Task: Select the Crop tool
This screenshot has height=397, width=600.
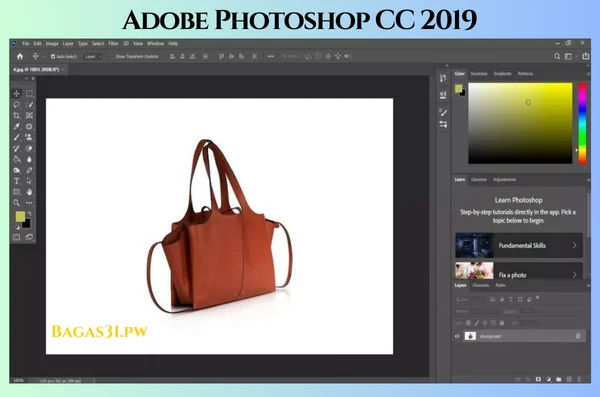Action: pos(16,115)
